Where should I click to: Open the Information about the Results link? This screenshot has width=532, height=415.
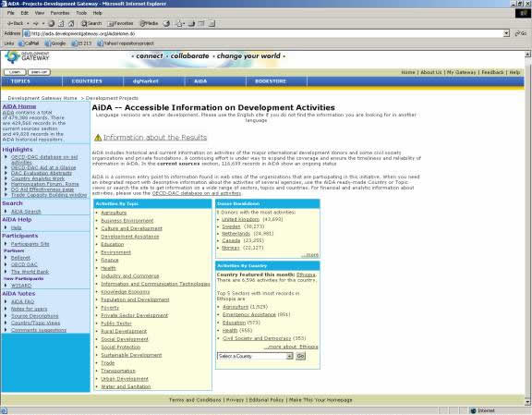pyautogui.click(x=155, y=138)
